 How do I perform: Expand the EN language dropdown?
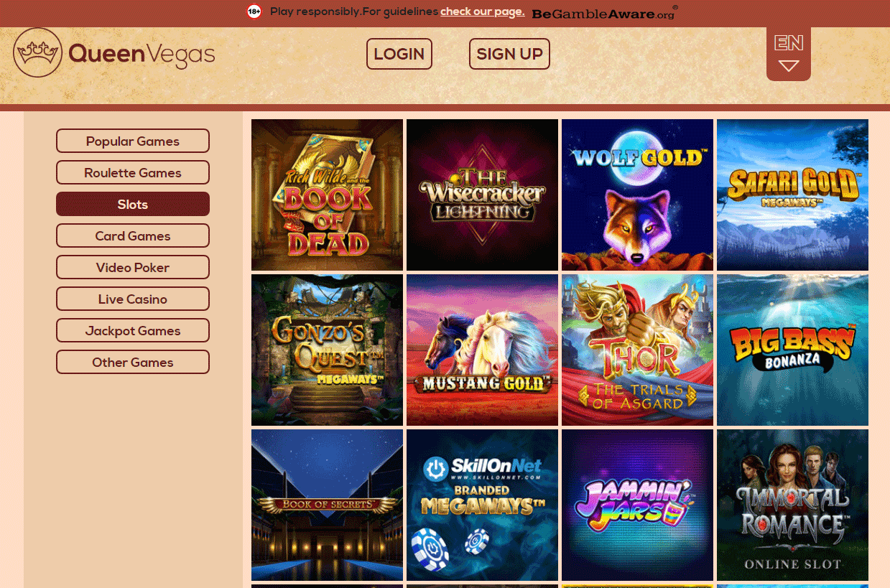pyautogui.click(x=789, y=54)
